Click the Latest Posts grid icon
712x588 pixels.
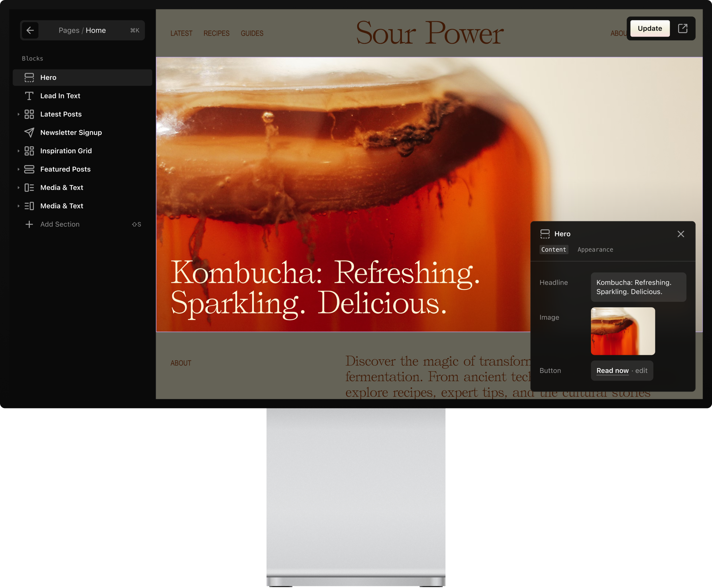coord(29,114)
